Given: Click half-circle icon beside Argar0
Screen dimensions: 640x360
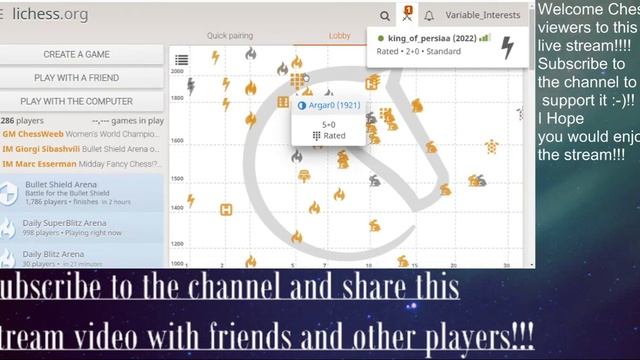Looking at the screenshot, I should tap(302, 105).
